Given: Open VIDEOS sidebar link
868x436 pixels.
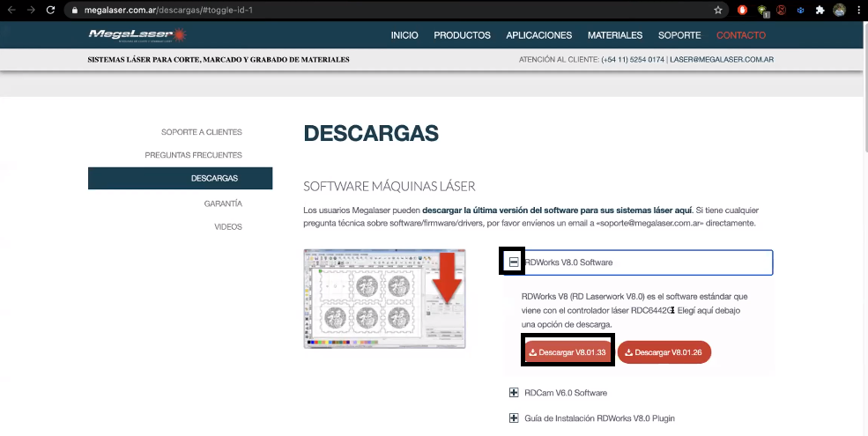Looking at the screenshot, I should click(228, 227).
